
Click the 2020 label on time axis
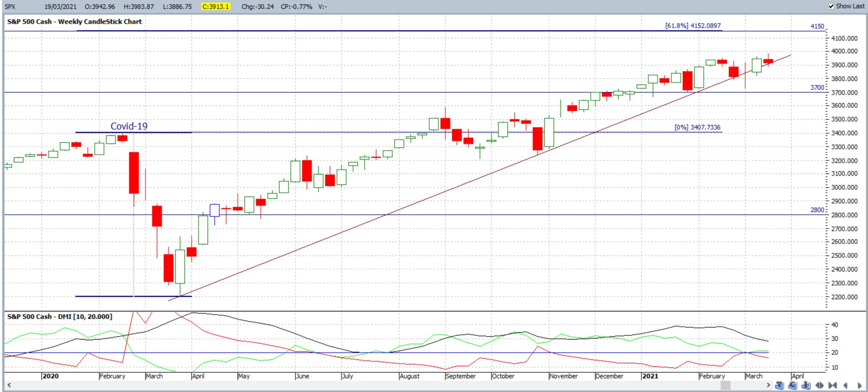tap(50, 376)
